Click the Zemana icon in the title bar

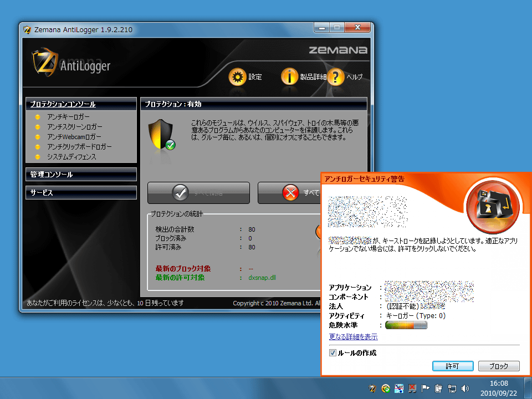click(27, 30)
